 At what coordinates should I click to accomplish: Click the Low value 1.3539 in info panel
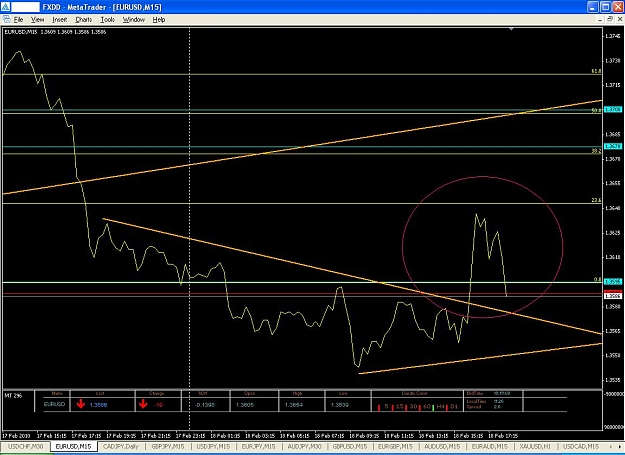pyautogui.click(x=340, y=405)
